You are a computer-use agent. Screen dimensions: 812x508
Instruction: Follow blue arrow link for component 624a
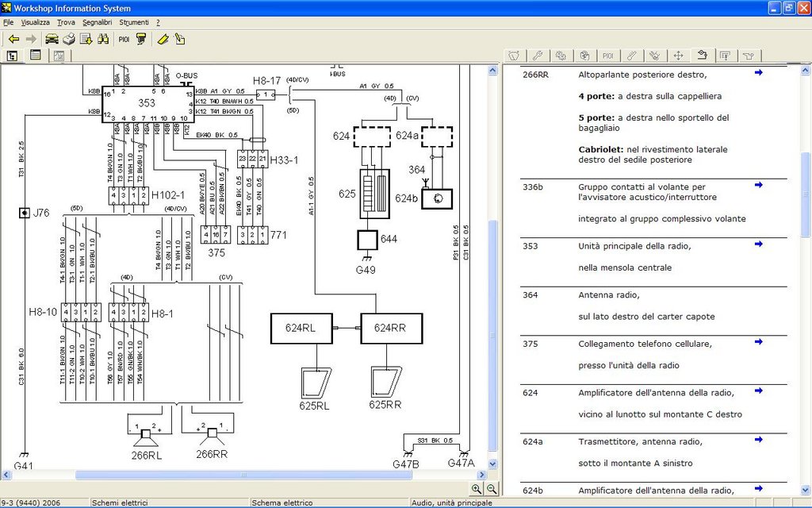click(x=758, y=440)
